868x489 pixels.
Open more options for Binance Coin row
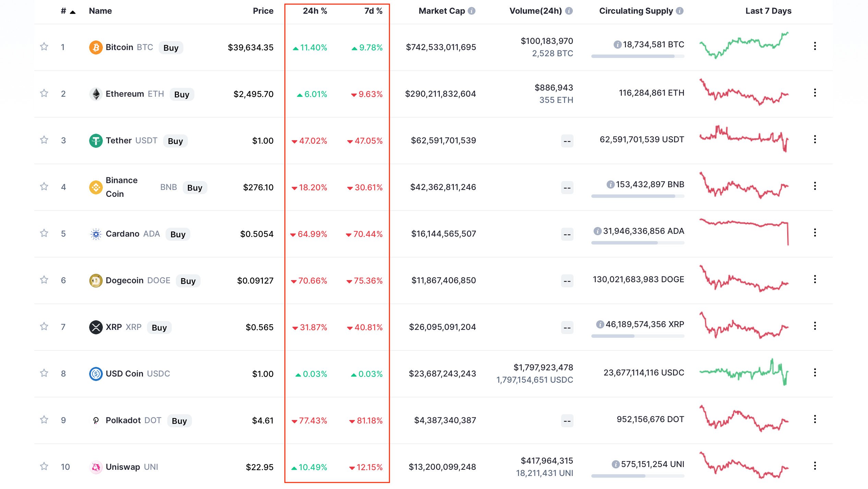tap(815, 186)
